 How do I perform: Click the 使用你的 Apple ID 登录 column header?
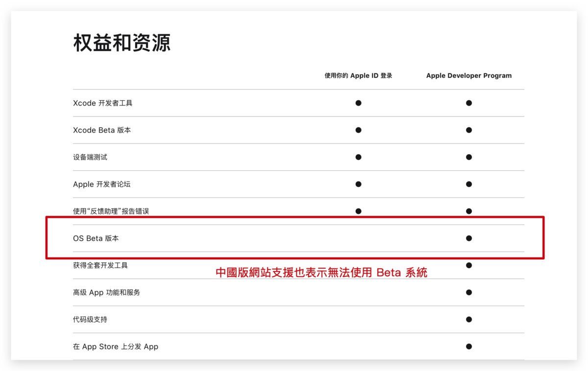tap(359, 76)
